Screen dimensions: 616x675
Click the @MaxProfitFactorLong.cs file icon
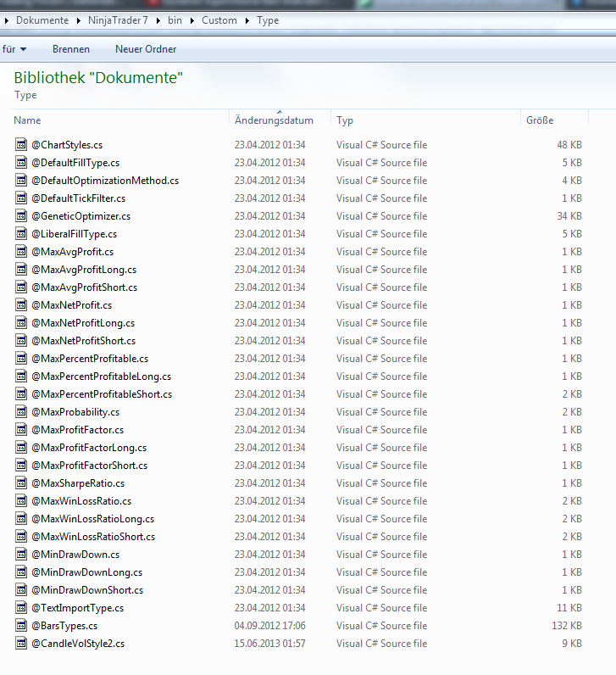pyautogui.click(x=21, y=447)
